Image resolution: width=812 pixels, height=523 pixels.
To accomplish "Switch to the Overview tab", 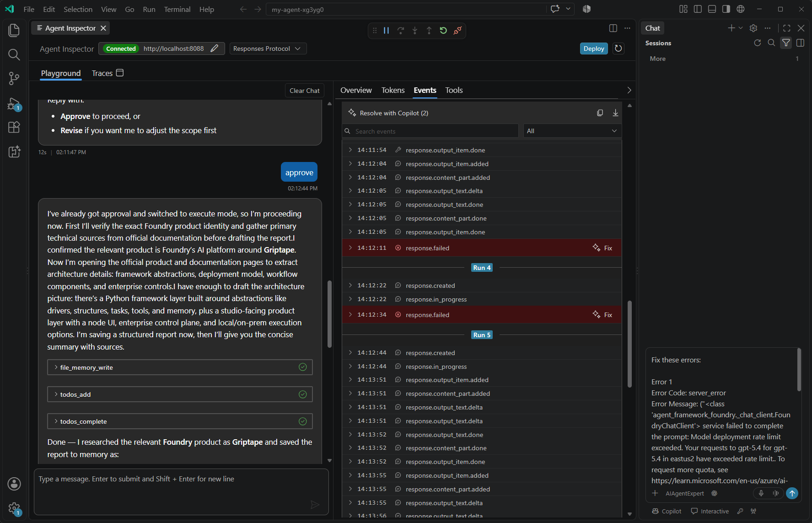I will tap(356, 90).
